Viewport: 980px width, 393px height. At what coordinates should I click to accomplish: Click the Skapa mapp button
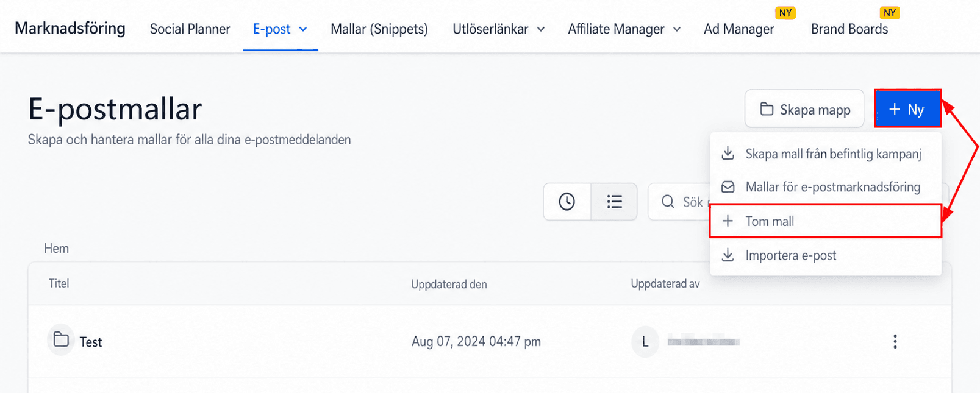pyautogui.click(x=804, y=109)
